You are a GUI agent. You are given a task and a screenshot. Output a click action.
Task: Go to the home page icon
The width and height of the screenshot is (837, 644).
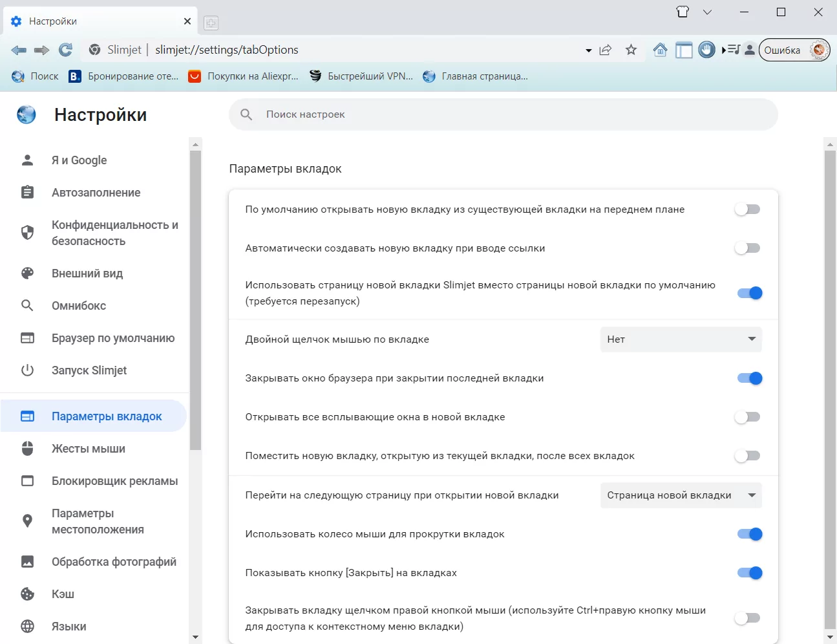click(x=660, y=50)
